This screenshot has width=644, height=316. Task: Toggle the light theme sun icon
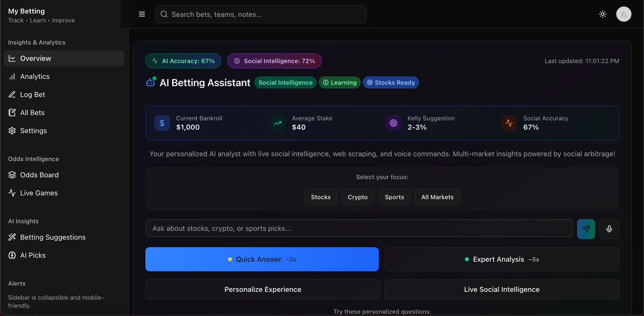(602, 14)
